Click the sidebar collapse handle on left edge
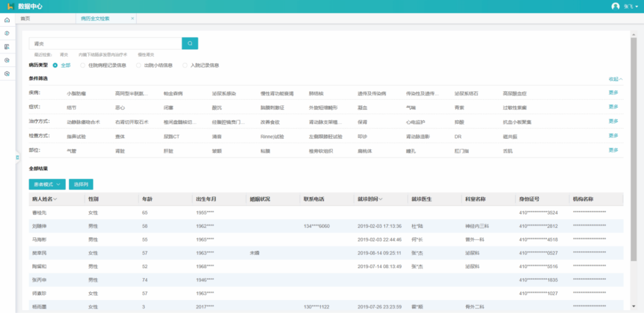644x313 pixels. point(17,157)
